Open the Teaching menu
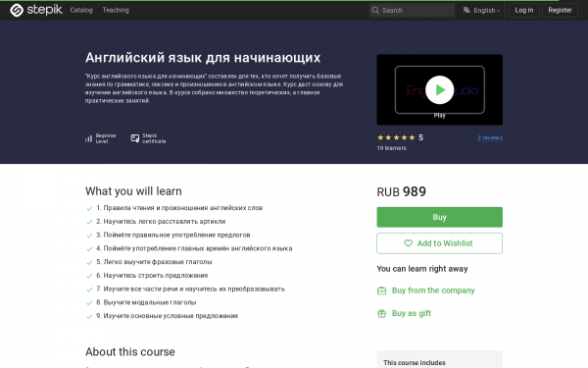Screen dimensions: 588x368 click(116, 10)
